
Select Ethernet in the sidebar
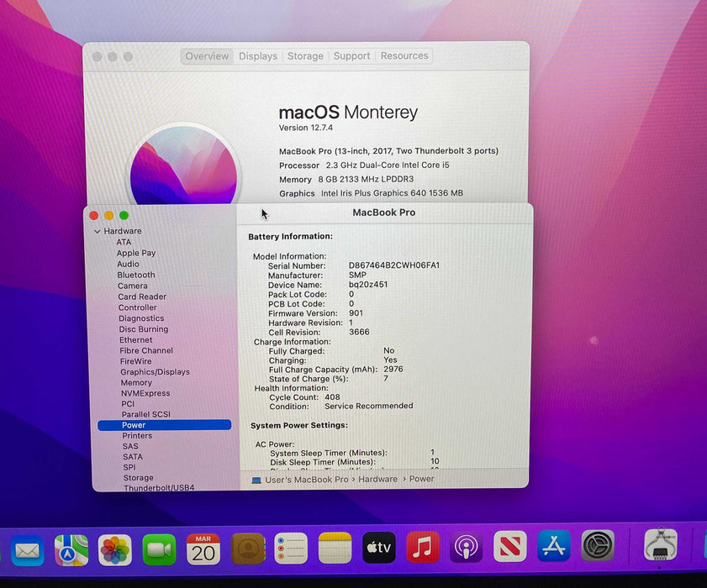point(135,339)
